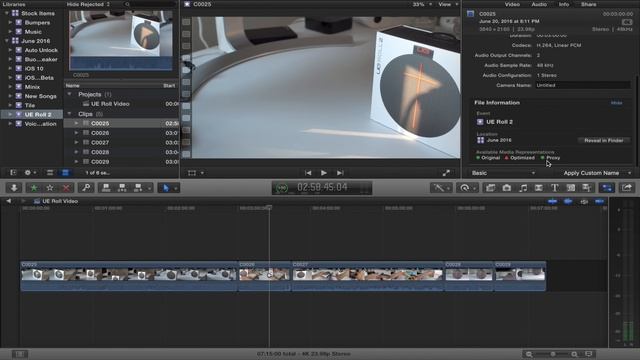Open clip appearance options icon
640x360 pixels.
coord(589,354)
